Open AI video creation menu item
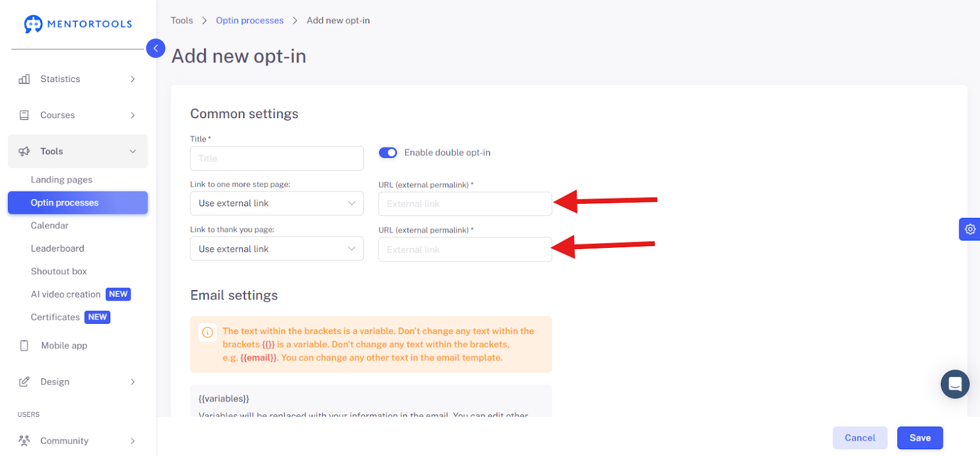Viewport: 980px width, 456px height. 66,294
